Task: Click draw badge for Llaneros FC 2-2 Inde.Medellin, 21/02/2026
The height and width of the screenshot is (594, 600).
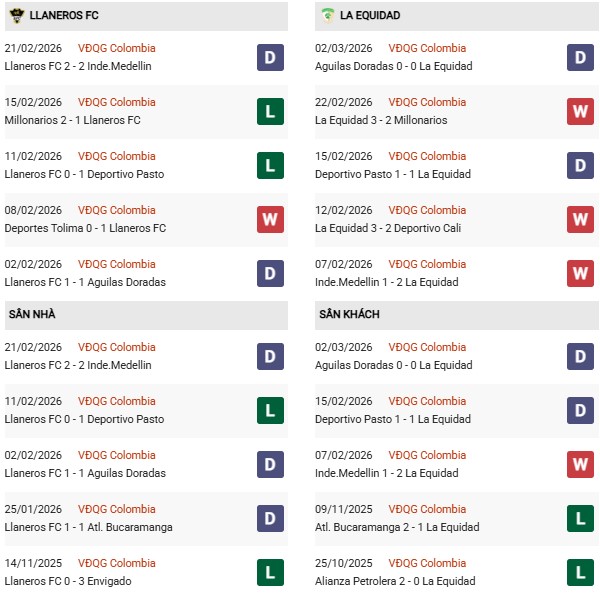Action: pos(270,57)
